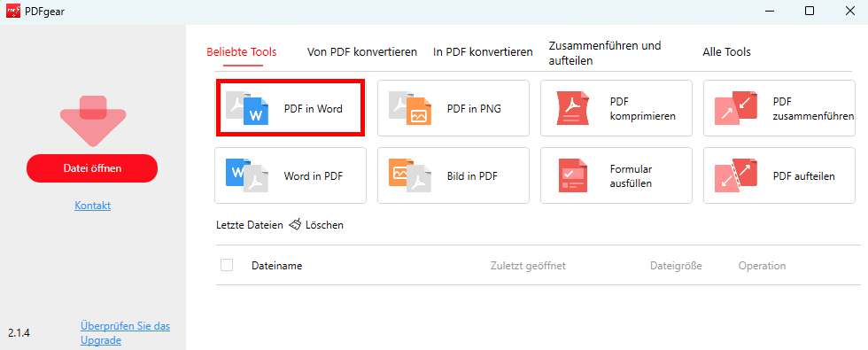Switch to the Beliebte Tools tab
Screen dimensions: 868x350
[241, 52]
